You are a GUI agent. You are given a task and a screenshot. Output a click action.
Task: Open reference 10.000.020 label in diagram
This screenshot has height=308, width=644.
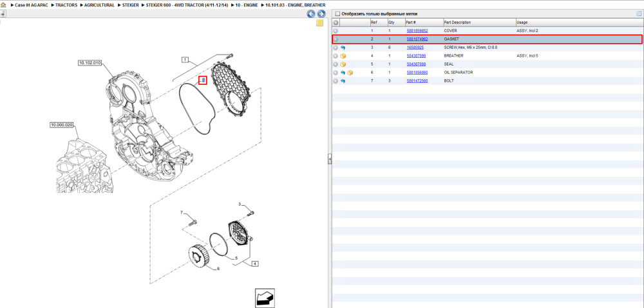[x=62, y=125]
